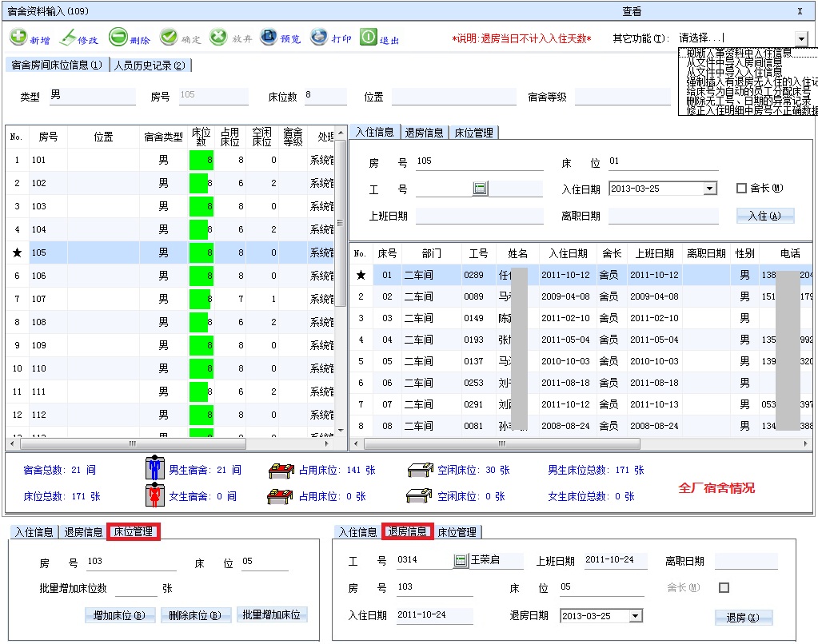Expand the 退房日期 date dropdown

pos(635,616)
